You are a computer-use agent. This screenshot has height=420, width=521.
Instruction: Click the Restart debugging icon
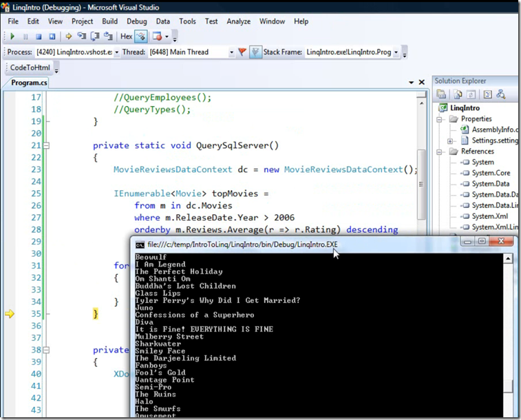52,36
